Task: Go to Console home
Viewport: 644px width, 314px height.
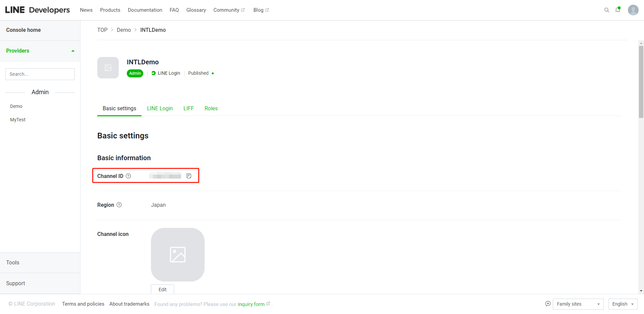Action: pyautogui.click(x=23, y=30)
